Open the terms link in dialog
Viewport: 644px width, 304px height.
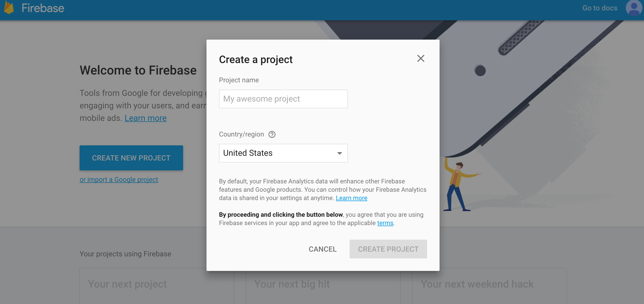coord(385,223)
